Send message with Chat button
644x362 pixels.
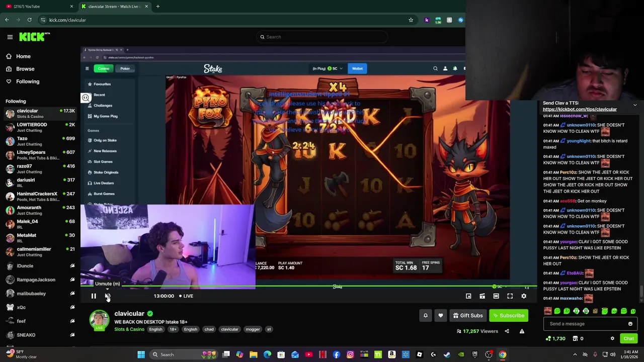(x=628, y=338)
